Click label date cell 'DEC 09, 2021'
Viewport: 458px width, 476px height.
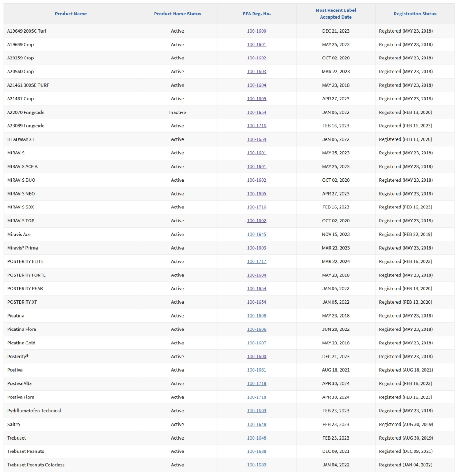[x=336, y=451]
